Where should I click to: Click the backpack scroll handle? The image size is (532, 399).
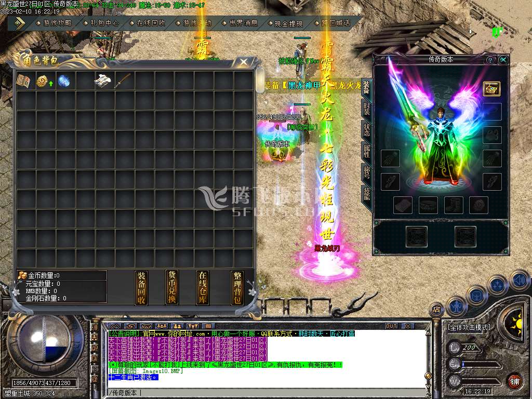[x=260, y=80]
